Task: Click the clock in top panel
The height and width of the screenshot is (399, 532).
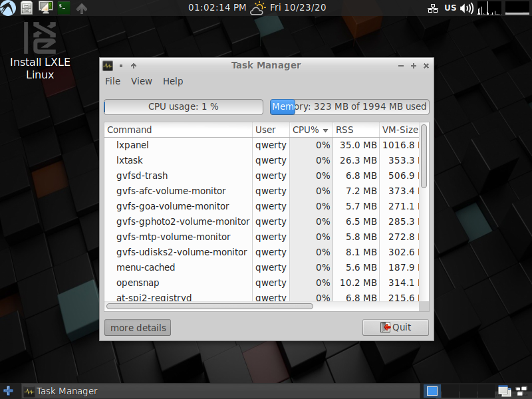Action: click(217, 7)
